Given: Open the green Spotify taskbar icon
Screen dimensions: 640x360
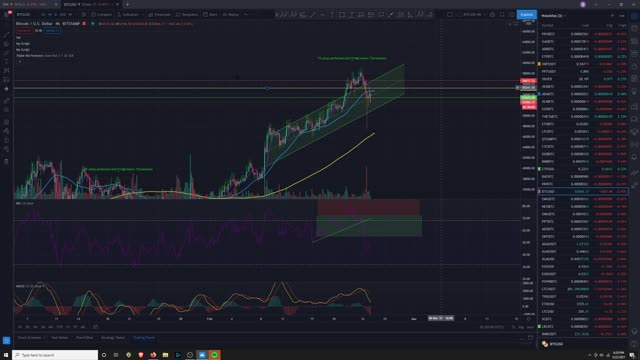Looking at the screenshot, I should (x=215, y=355).
